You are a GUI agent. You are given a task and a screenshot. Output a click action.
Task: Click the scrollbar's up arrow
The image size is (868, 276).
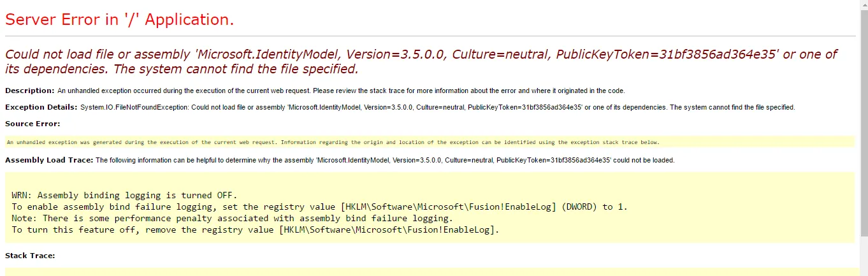864,4
